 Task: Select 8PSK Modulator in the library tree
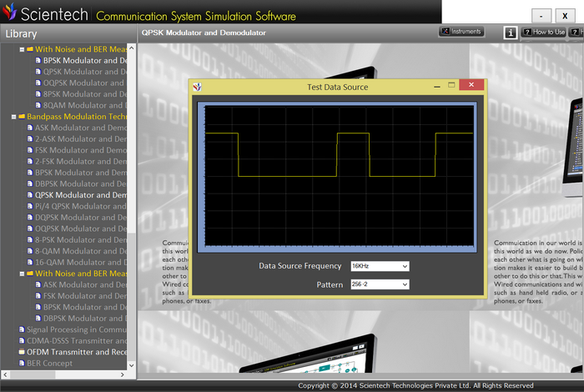pos(85,93)
